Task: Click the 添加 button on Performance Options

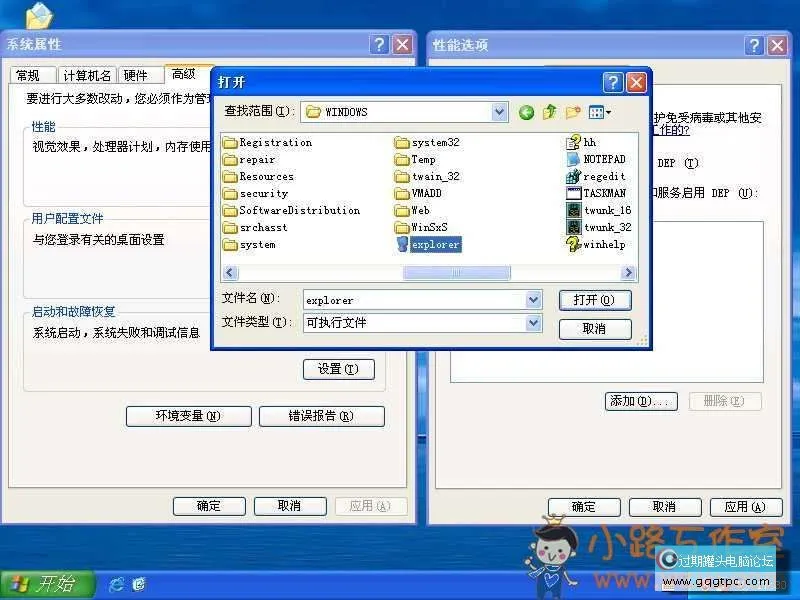Action: coord(639,399)
